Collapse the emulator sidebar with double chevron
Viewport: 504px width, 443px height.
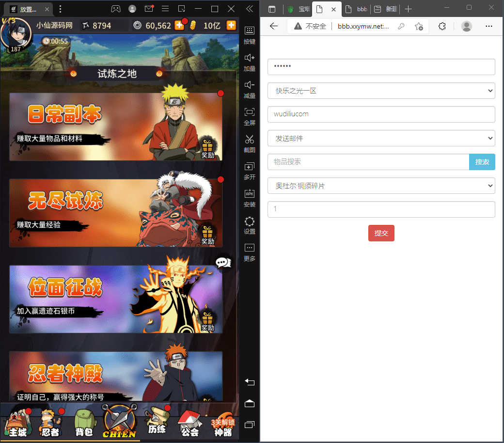click(x=250, y=9)
